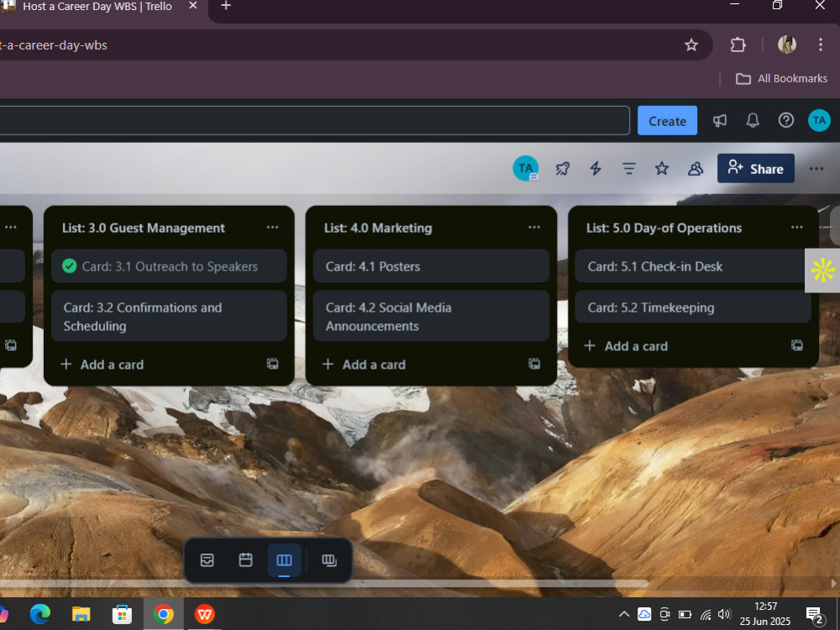The image size is (840, 630).
Task: Open card 5.2 Timekeeping
Action: [693, 307]
